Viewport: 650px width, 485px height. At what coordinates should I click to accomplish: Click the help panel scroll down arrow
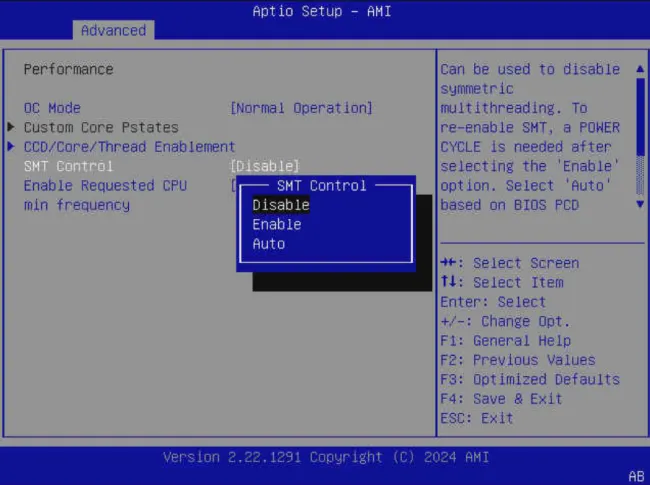(640, 204)
